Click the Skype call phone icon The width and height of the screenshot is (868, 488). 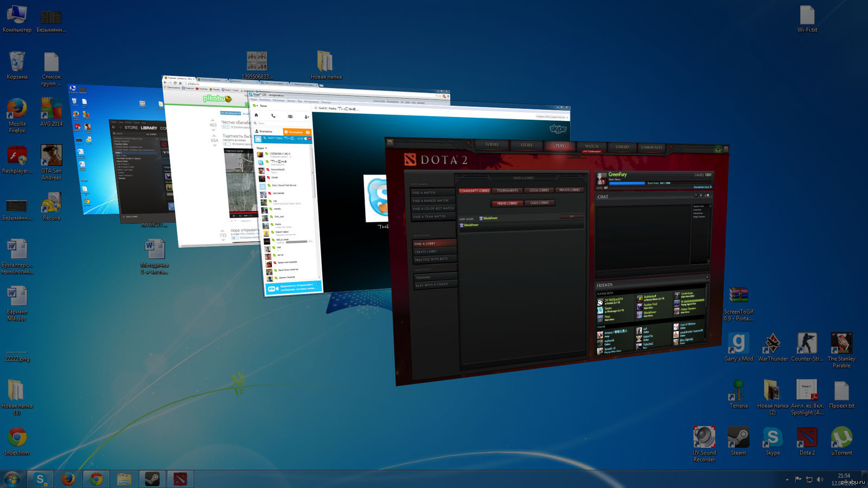point(273,116)
